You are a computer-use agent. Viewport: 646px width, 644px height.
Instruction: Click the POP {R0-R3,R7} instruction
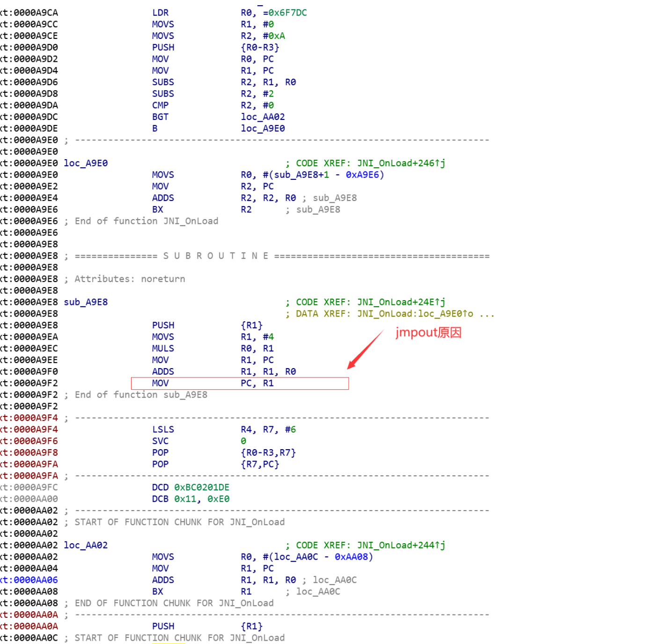pos(224,452)
